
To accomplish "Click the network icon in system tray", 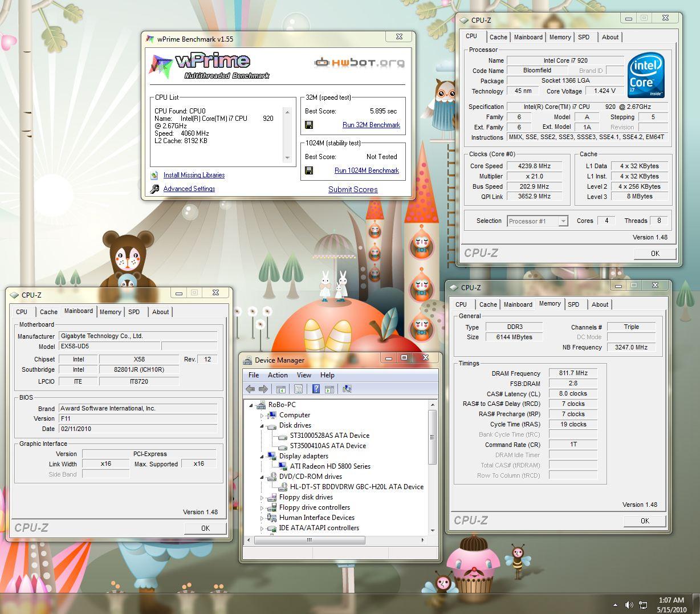I will coord(643,605).
